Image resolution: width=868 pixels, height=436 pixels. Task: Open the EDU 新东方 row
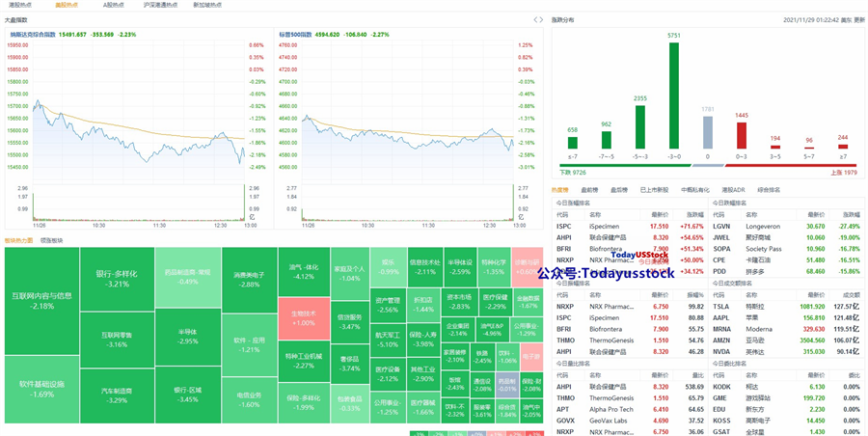[787, 409]
